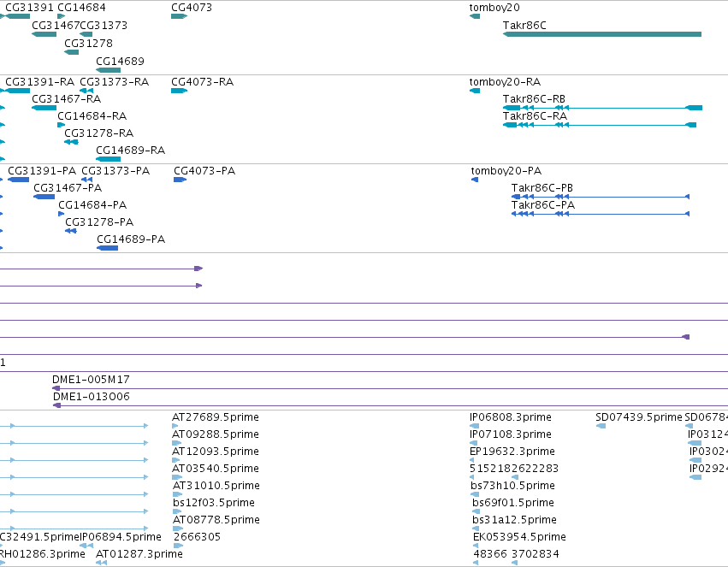Select the CG14689-RA transcript label
Screen dimensions: 728x567
coord(131,151)
